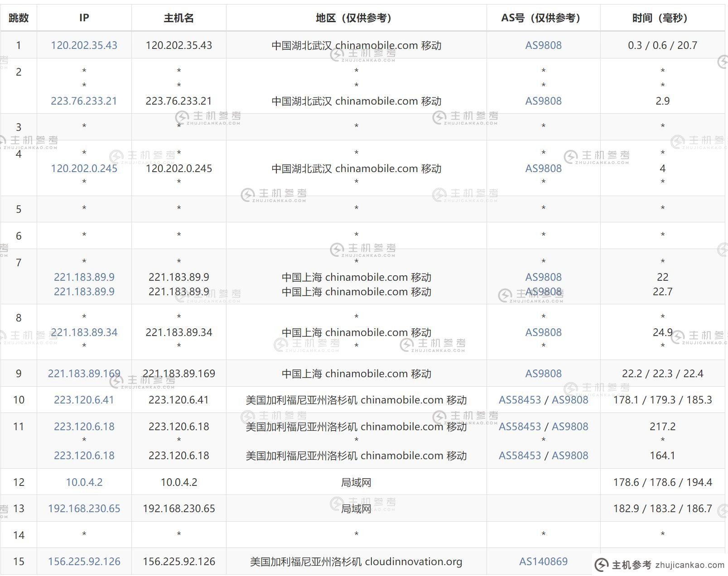Viewport: 728px width, 576px height.
Task: Select the time value 178.6 / 178.6 / 194.4
Action: pyautogui.click(x=662, y=482)
